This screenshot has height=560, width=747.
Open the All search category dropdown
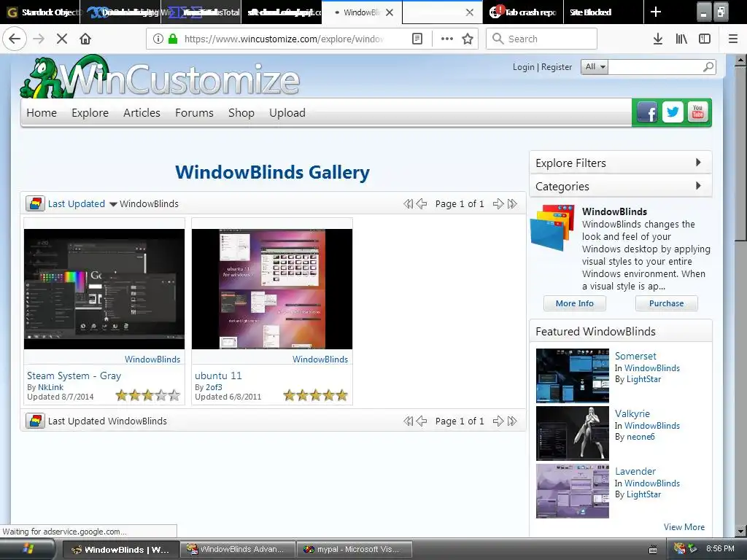point(595,66)
